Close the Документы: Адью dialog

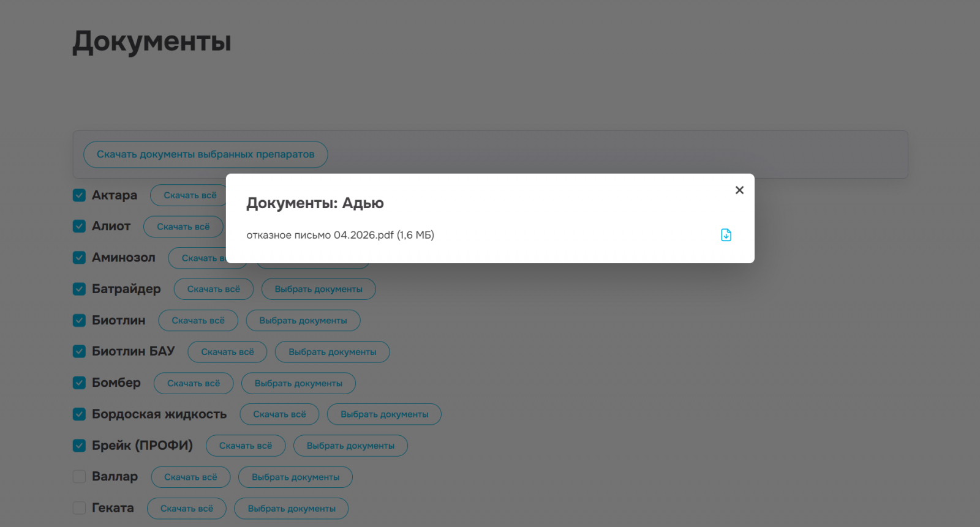click(x=739, y=190)
